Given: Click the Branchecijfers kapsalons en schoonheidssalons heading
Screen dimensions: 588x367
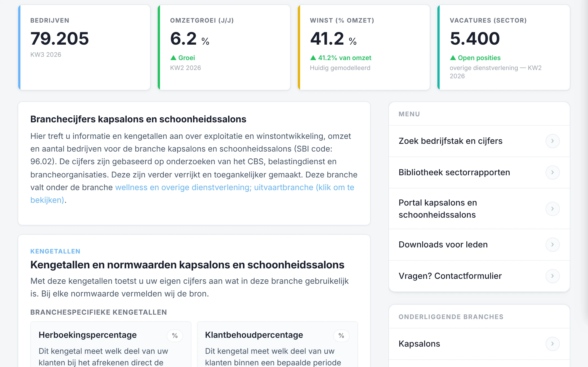Looking at the screenshot, I should coord(138,119).
